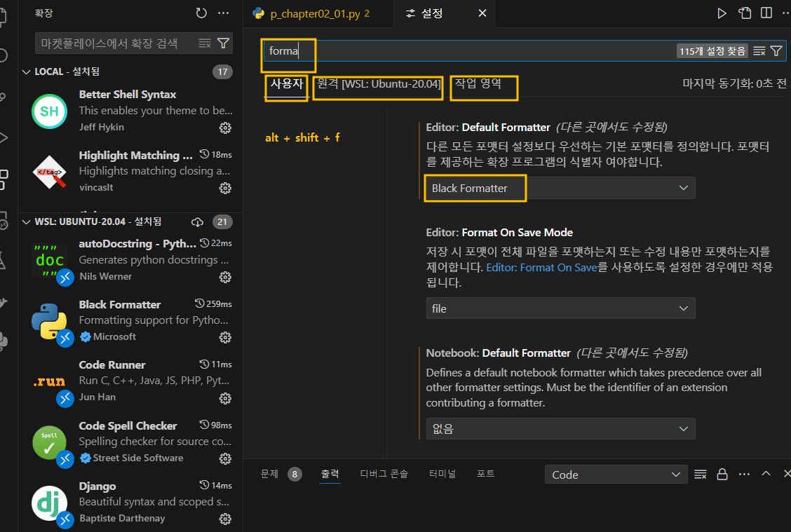791x532 pixels.
Task: Click the 마지막 동기화 status text
Action: pos(734,83)
